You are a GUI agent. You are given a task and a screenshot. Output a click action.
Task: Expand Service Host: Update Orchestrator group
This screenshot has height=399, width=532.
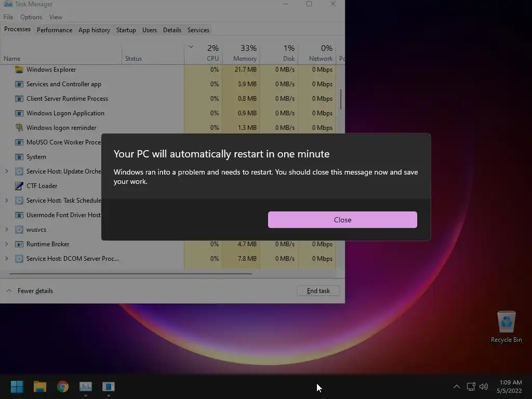6,171
